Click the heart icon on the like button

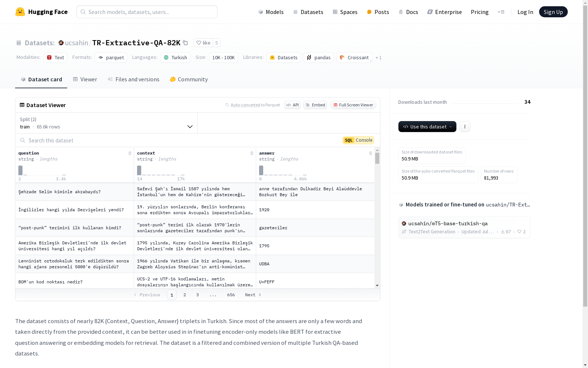point(199,43)
